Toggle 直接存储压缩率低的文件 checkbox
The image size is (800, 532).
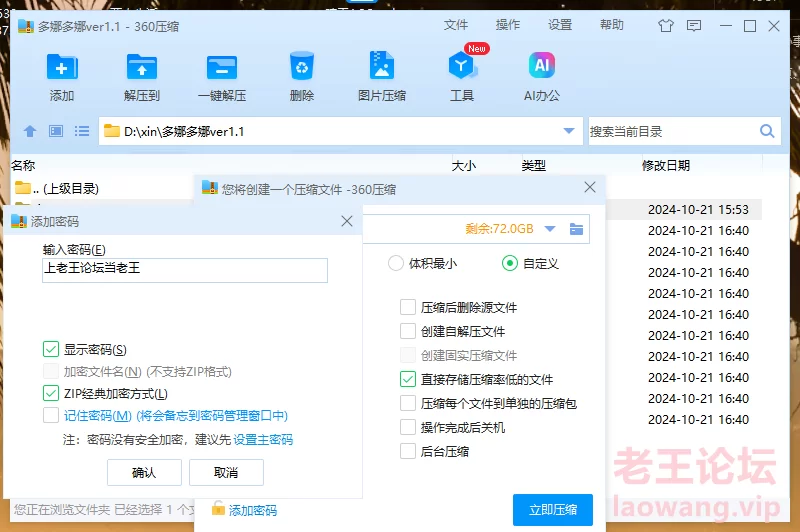[x=408, y=379]
